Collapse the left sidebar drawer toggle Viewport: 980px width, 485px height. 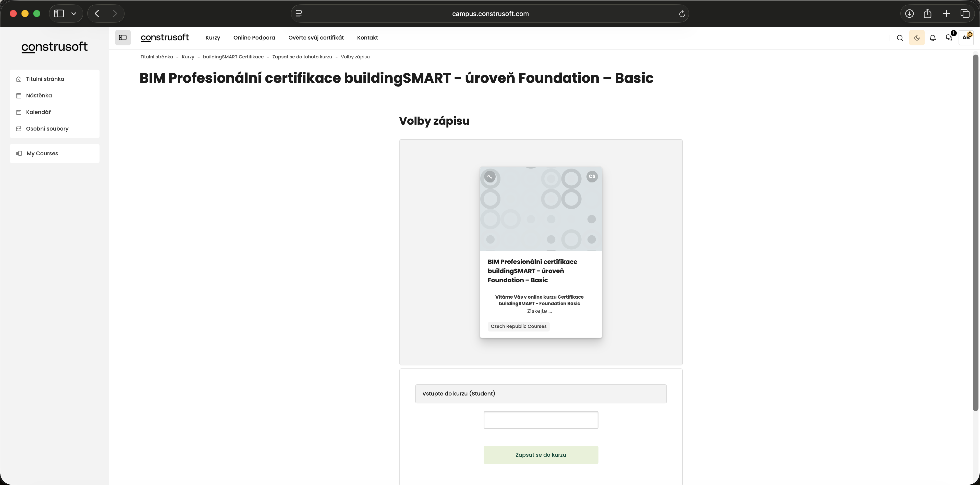[x=123, y=38]
